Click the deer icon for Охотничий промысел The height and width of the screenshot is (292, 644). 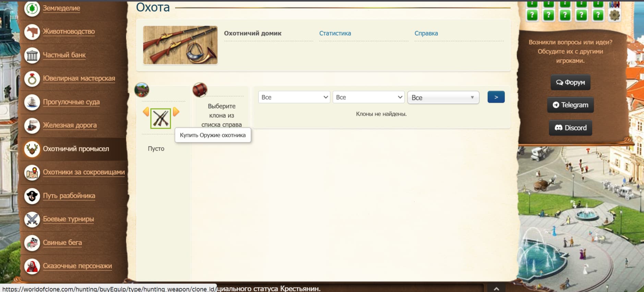coord(32,149)
